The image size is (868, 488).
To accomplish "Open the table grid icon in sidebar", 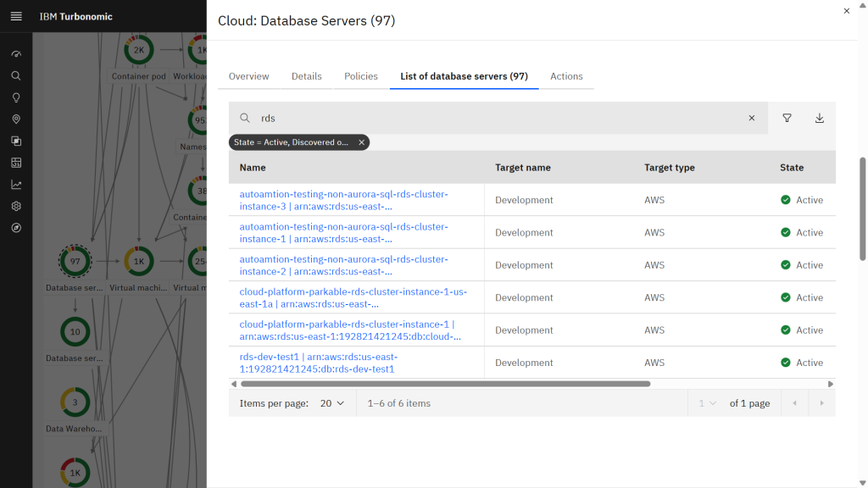I will coord(16,163).
